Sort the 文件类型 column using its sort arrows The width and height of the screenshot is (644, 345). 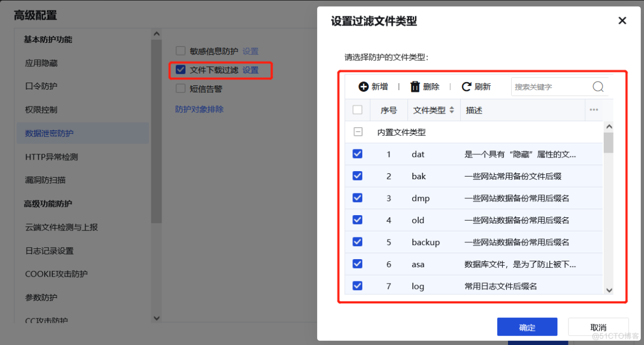[x=452, y=110]
